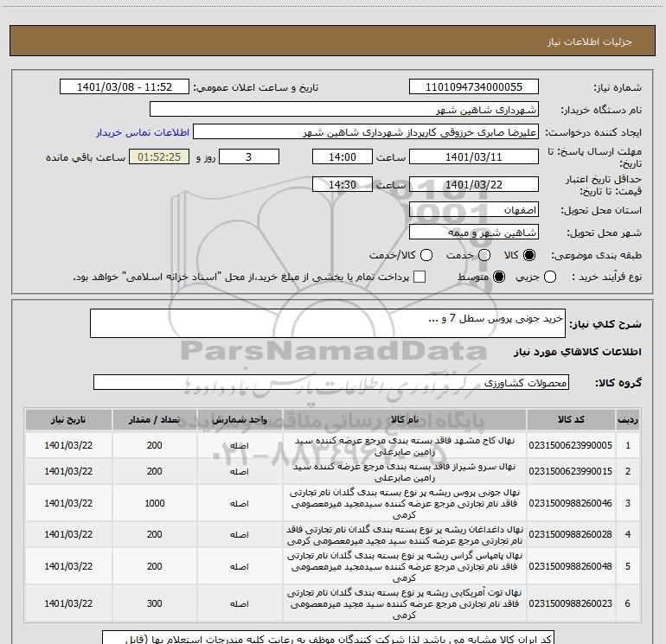
Task: Click the شماره نیاز number field
Action: click(x=474, y=87)
